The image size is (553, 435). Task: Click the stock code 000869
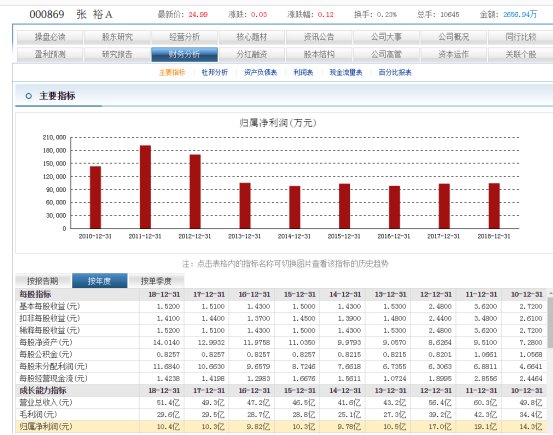[47, 14]
